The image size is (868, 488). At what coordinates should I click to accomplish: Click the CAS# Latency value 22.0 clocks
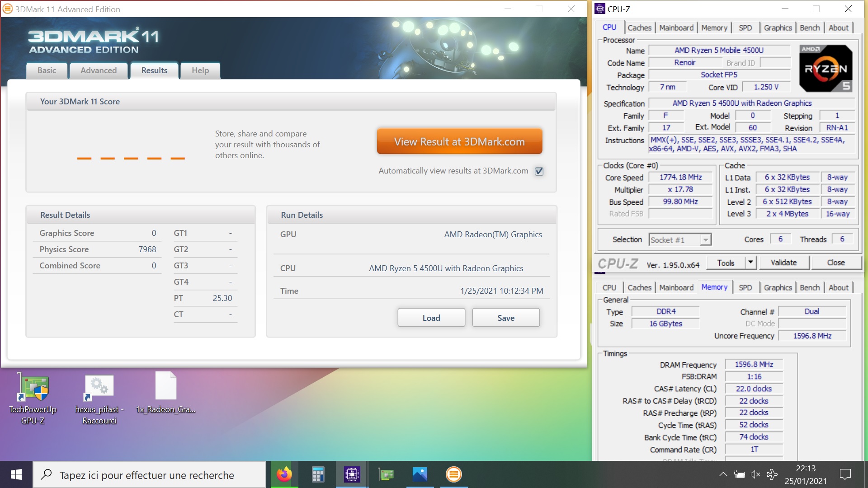click(x=754, y=389)
